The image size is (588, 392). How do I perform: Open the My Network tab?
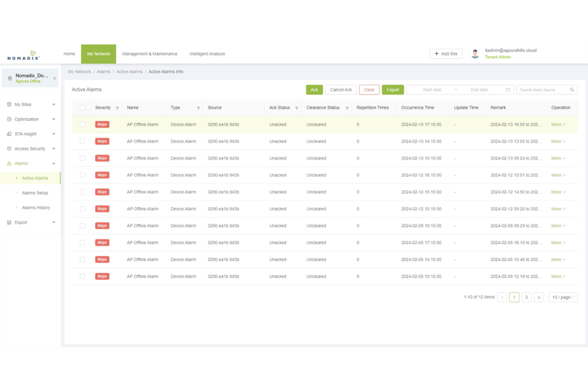pyautogui.click(x=99, y=54)
